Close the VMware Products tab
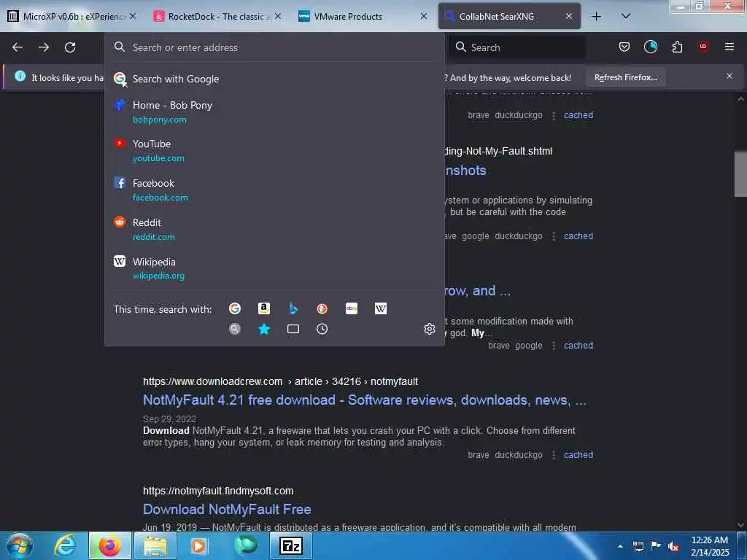 point(424,16)
